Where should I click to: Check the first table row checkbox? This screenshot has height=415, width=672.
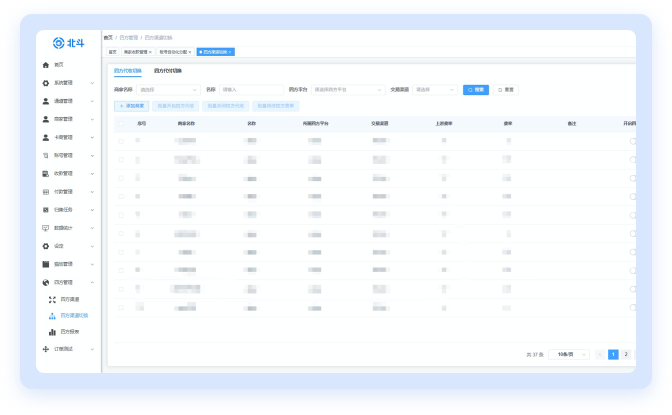pos(122,142)
